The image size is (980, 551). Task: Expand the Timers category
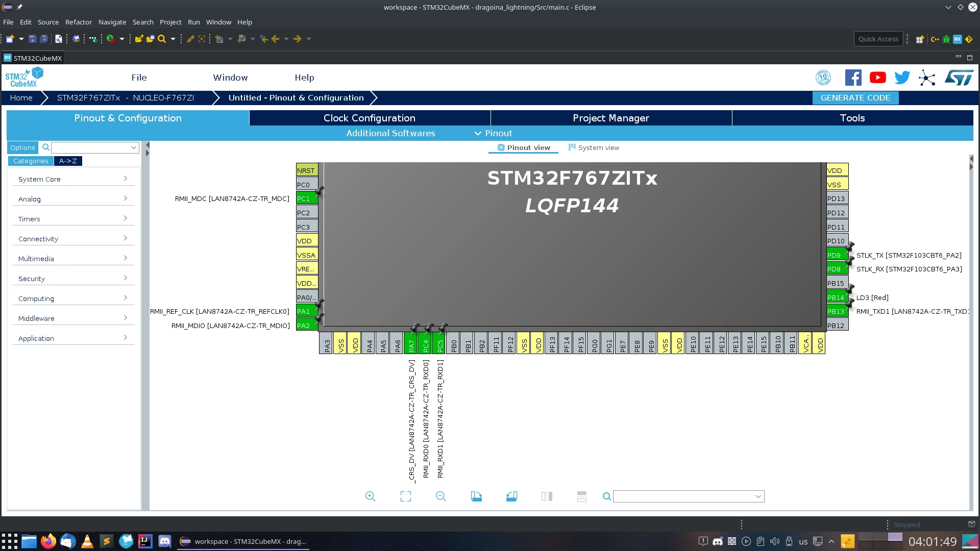click(73, 219)
